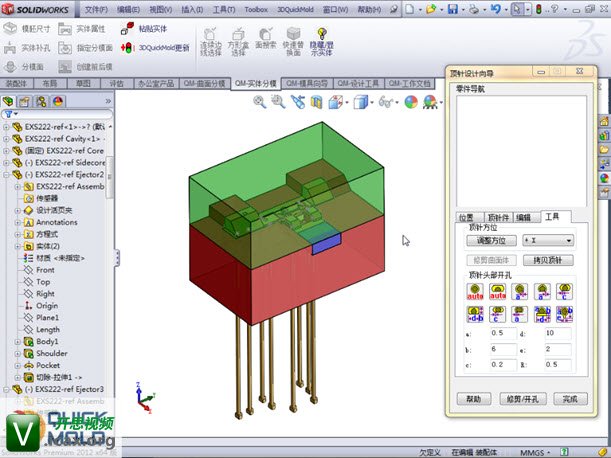
Task: Open the DisplayManager color ball tab
Action: click(x=58, y=101)
